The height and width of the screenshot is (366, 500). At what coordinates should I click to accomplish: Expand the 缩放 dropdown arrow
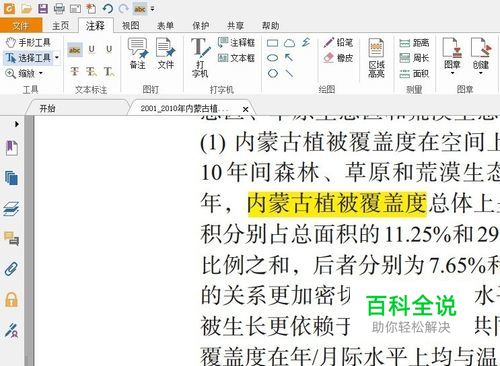41,73
